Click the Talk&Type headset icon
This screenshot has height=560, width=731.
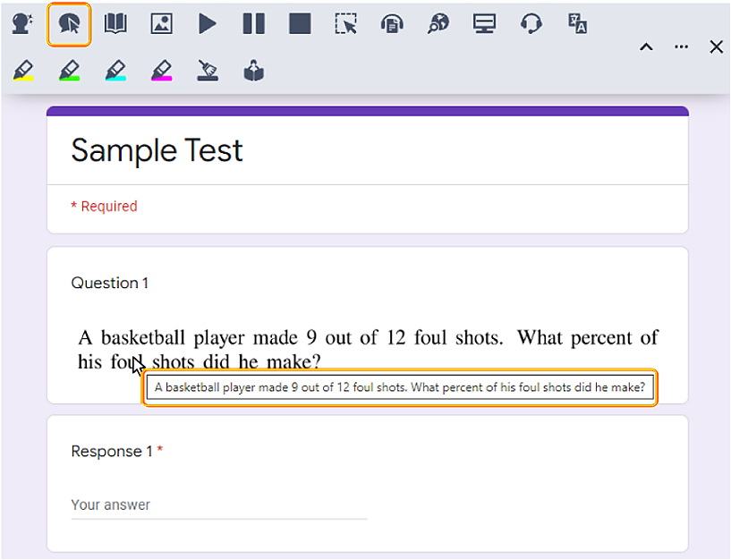(x=531, y=23)
